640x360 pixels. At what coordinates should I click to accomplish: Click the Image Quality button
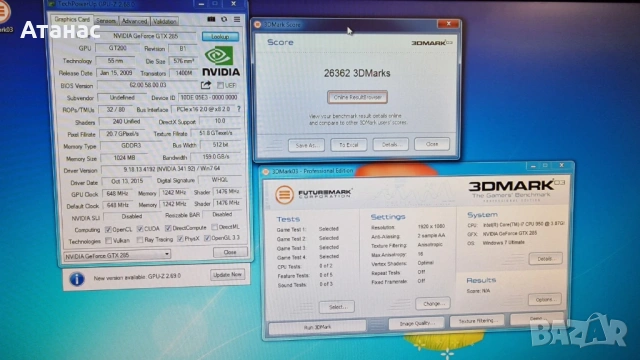pyautogui.click(x=416, y=323)
